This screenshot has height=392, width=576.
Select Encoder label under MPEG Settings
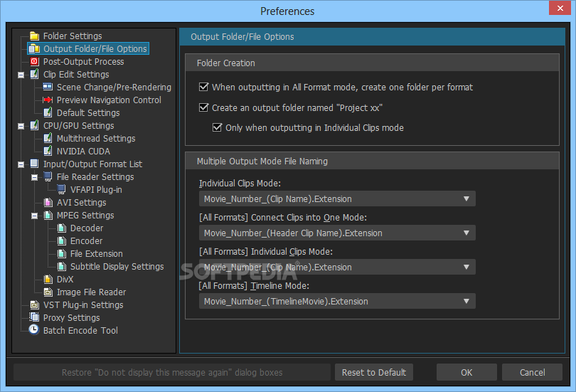pos(86,241)
